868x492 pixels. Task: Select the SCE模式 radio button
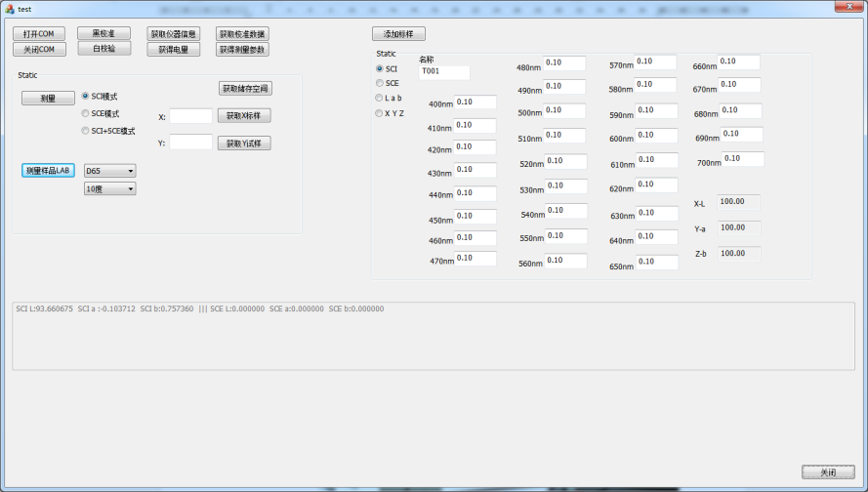pyautogui.click(x=85, y=113)
